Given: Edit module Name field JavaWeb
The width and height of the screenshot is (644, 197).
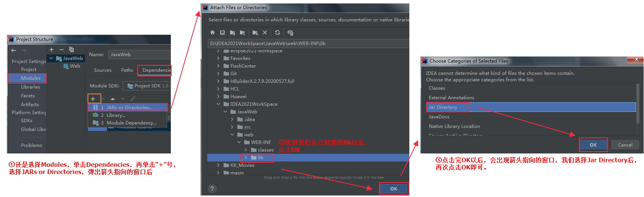Looking at the screenshot, I should (140, 55).
